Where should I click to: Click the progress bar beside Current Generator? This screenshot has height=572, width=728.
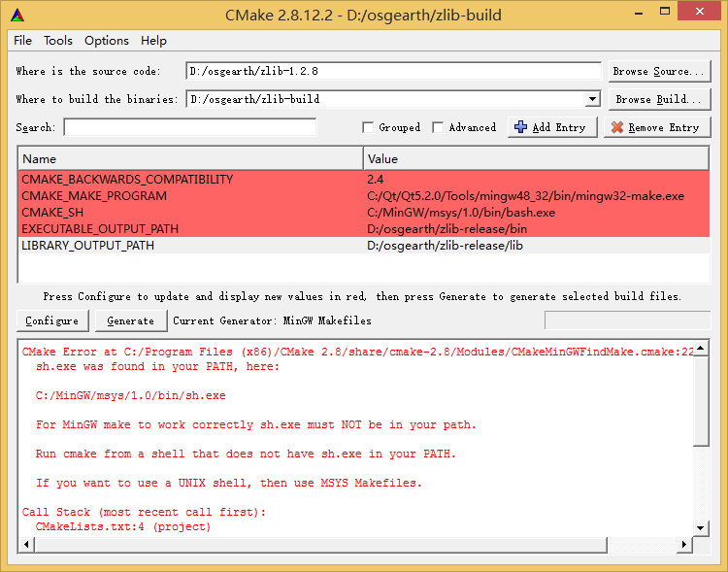tap(628, 320)
